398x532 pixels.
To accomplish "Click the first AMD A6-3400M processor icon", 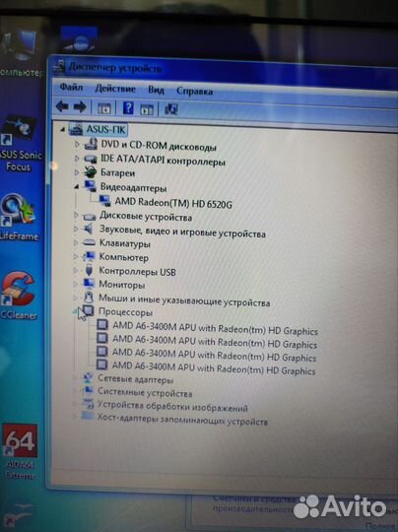I will tap(102, 325).
